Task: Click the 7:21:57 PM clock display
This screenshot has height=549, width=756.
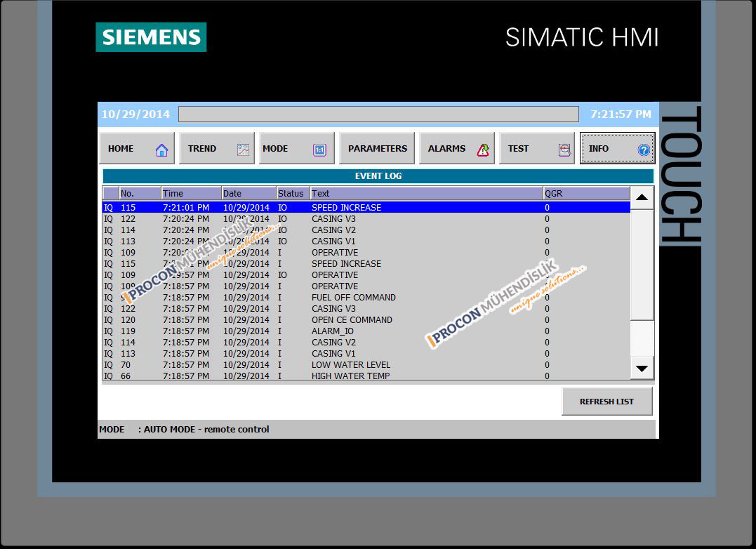Action: tap(621, 114)
